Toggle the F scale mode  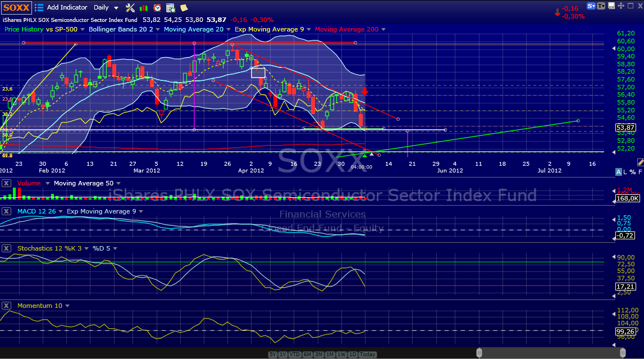point(640,172)
